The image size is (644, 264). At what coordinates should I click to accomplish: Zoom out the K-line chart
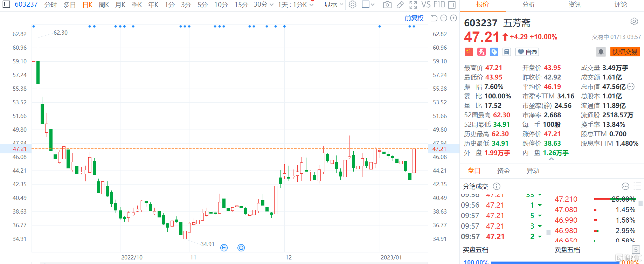pyautogui.click(x=444, y=18)
